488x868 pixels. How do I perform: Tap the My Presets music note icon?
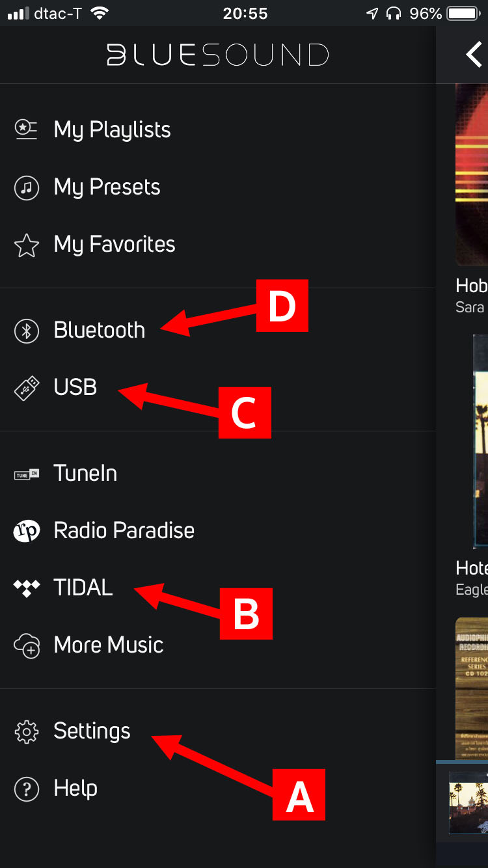click(x=27, y=187)
